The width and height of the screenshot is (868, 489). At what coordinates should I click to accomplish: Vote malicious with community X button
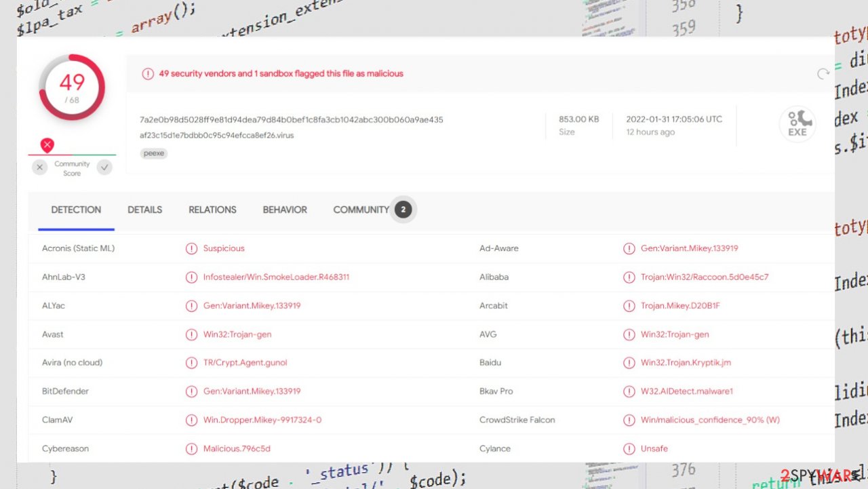(40, 168)
